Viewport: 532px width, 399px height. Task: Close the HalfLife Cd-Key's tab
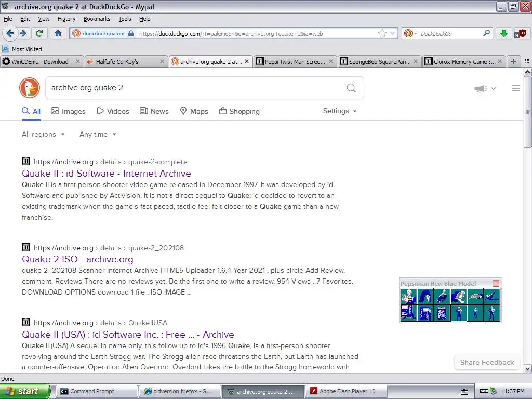point(162,61)
